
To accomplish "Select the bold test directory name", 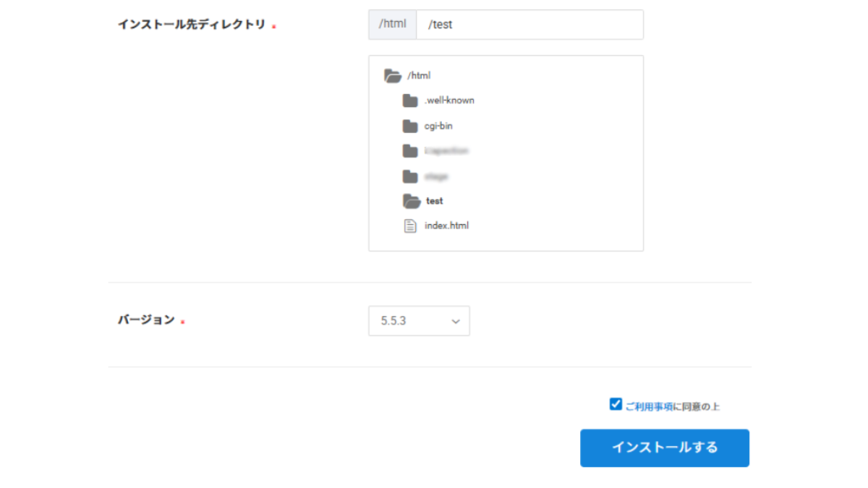I will tap(434, 201).
